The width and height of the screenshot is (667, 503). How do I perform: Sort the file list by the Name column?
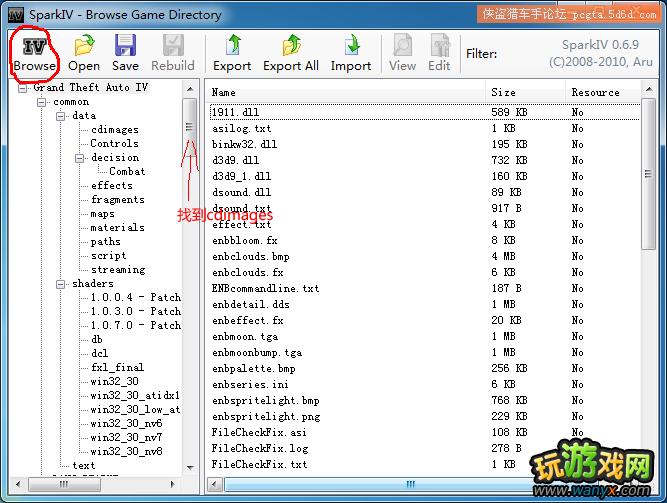(347, 92)
